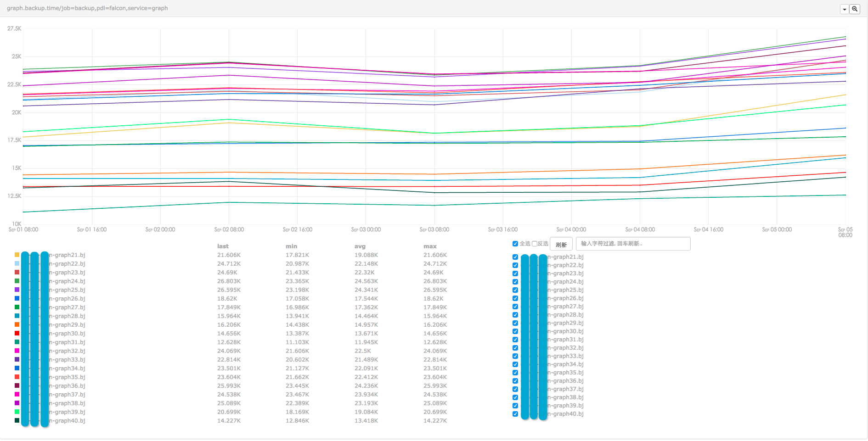
Task: Click the 15K y-axis label
Action: (x=17, y=168)
